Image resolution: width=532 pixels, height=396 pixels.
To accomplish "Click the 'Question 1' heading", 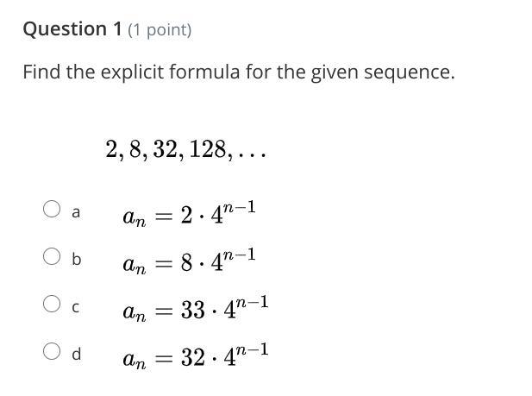I will point(72,29).
